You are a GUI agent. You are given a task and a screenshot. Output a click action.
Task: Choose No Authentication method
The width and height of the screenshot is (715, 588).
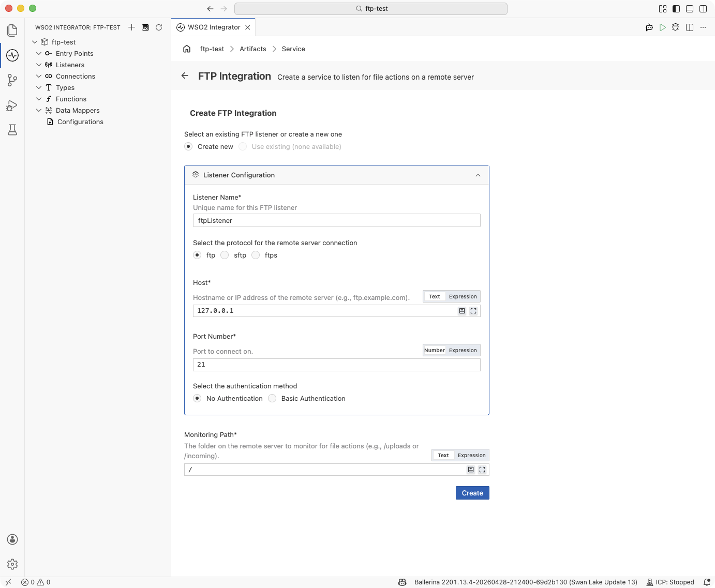(197, 398)
